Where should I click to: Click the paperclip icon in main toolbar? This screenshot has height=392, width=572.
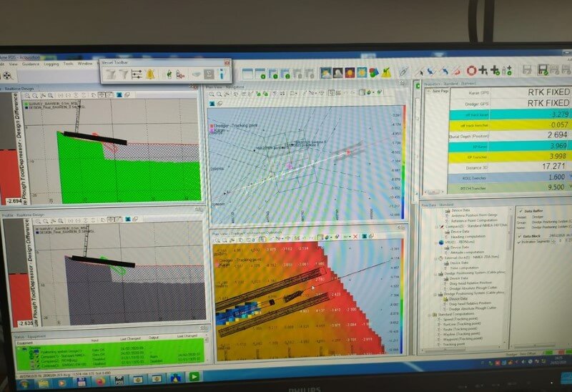click(403, 72)
